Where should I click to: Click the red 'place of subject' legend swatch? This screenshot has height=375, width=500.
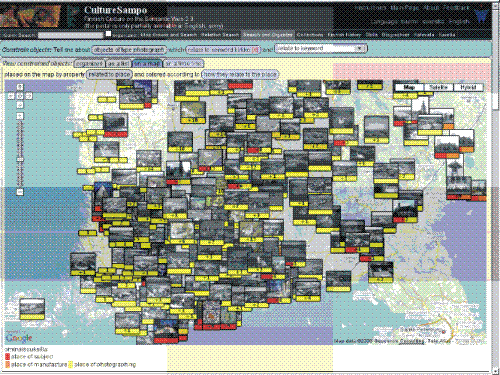tap(7, 357)
